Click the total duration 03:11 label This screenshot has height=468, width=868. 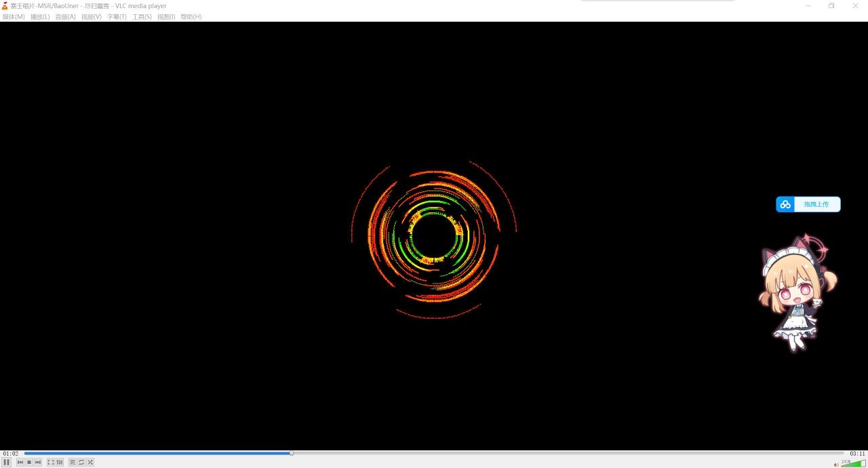click(857, 454)
